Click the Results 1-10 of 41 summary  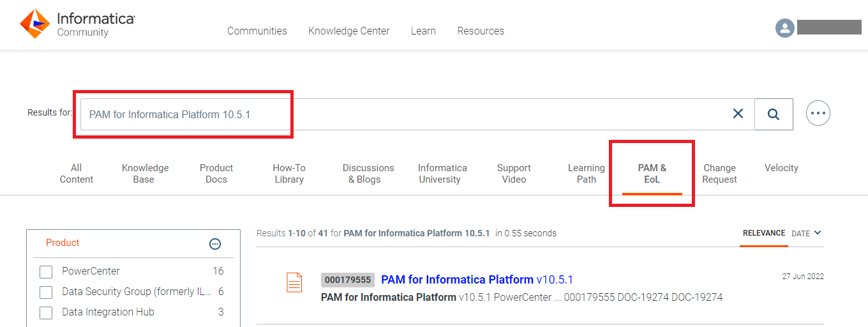(406, 233)
